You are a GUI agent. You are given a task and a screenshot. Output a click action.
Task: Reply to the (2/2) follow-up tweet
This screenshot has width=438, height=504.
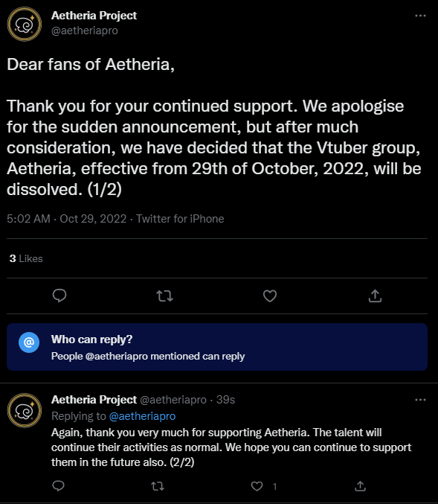point(59,485)
